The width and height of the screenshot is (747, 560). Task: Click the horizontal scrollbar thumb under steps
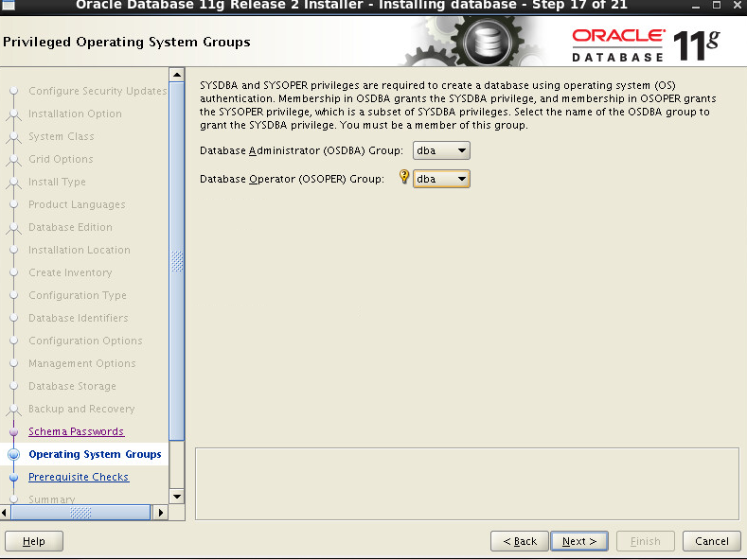point(80,513)
